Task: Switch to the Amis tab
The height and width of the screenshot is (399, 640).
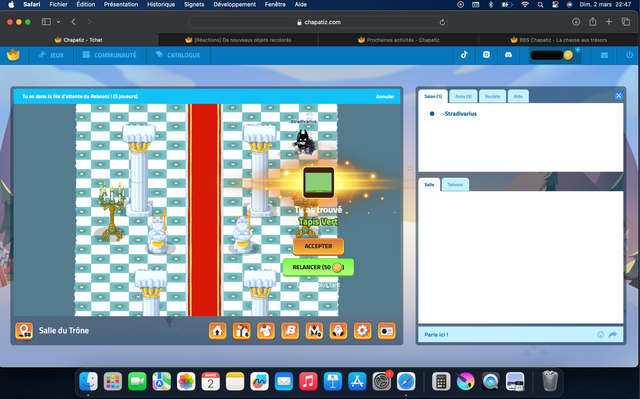Action: pos(463,96)
